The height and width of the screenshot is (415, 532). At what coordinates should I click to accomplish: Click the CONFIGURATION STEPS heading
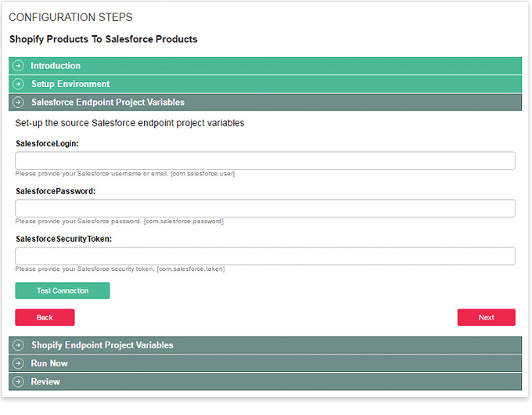pos(70,17)
